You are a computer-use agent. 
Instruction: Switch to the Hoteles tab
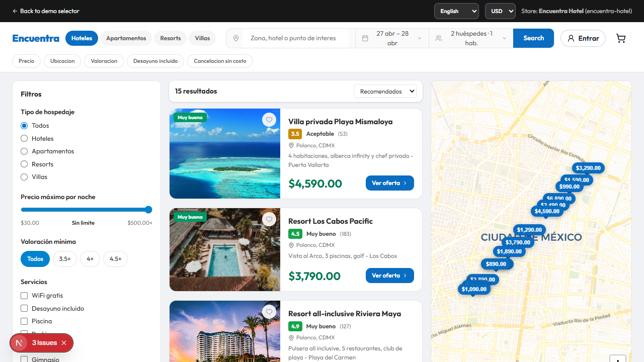click(x=82, y=38)
